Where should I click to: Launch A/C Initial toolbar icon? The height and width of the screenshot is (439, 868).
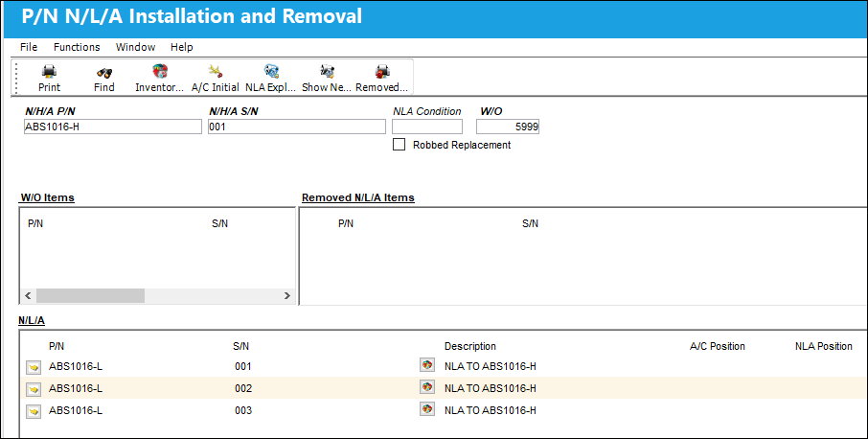[x=216, y=72]
